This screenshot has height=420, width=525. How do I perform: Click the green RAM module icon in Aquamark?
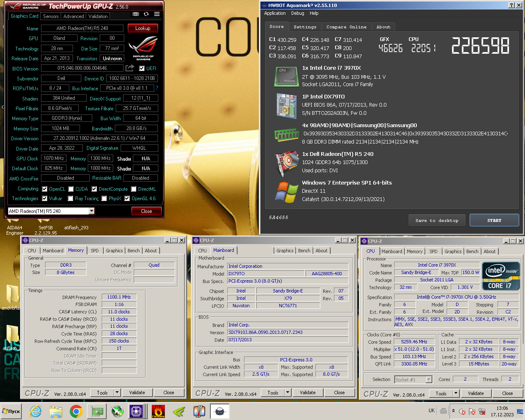[x=286, y=134]
